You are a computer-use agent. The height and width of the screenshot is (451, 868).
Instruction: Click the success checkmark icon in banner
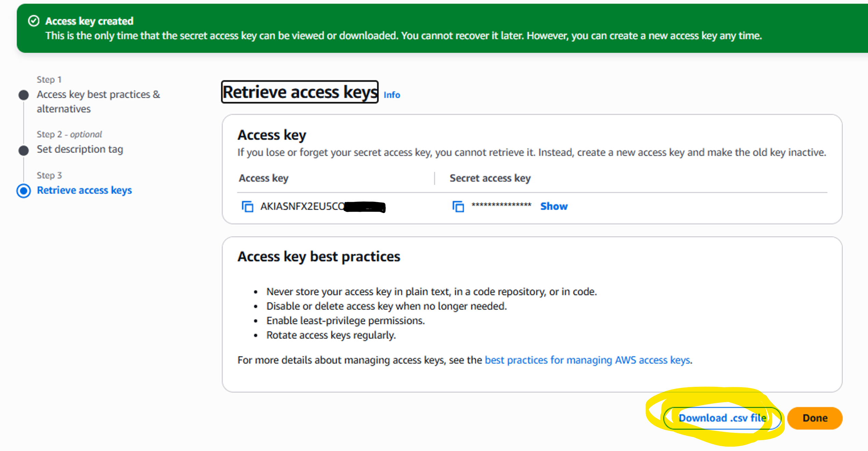[33, 21]
